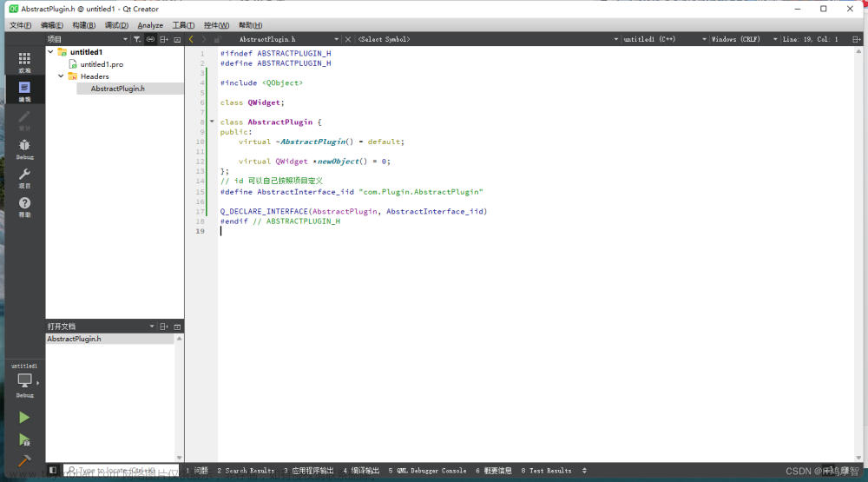
Task: Toggle the file writable lock icon
Action: click(218, 39)
